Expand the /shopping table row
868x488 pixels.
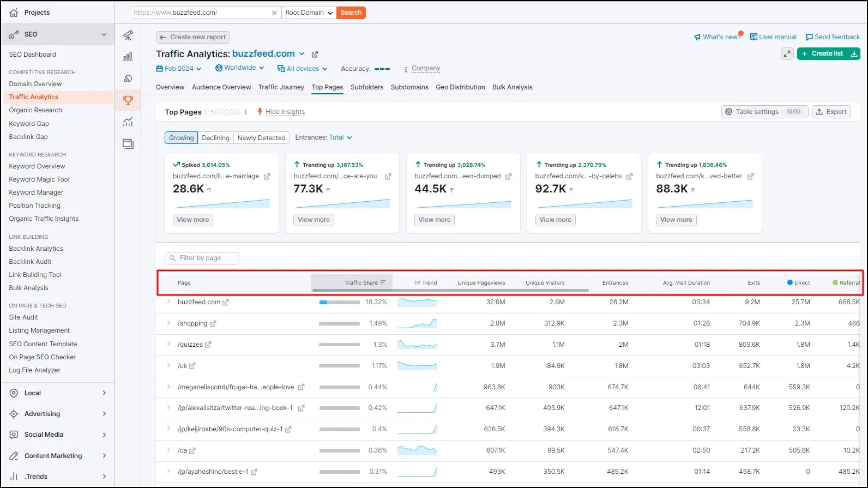point(168,323)
